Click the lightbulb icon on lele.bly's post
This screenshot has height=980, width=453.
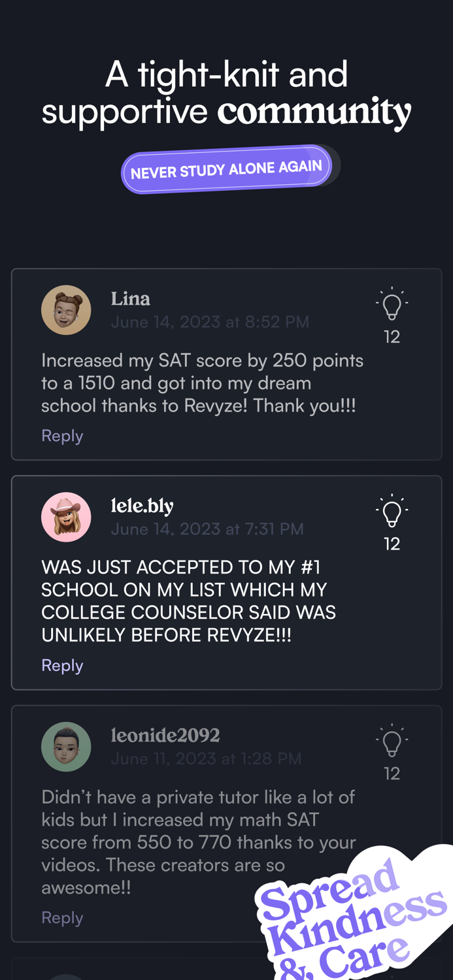tap(392, 512)
